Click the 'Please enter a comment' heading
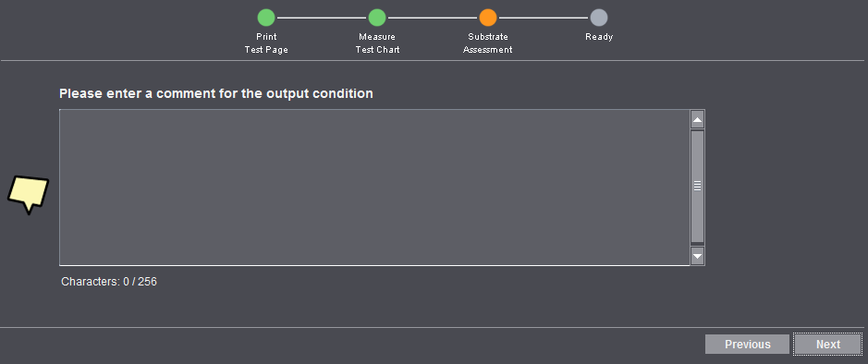 (x=216, y=93)
